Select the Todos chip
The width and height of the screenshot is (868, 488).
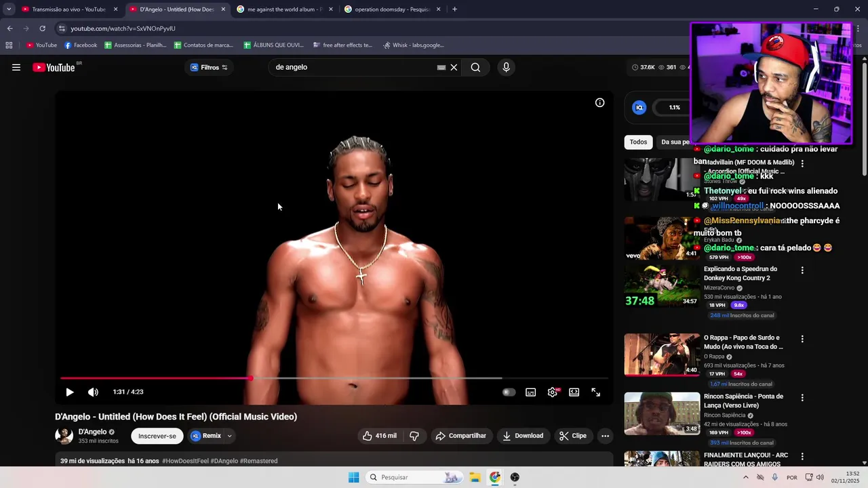coord(638,142)
